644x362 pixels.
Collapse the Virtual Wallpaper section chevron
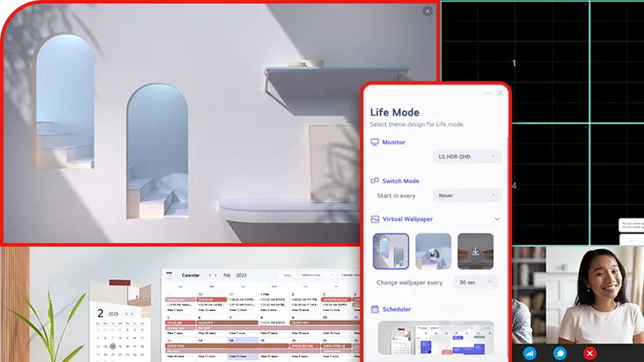(x=496, y=218)
